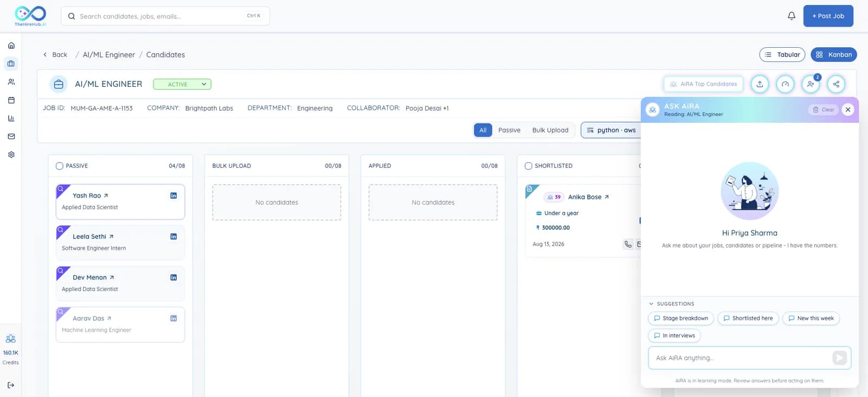This screenshot has width=868, height=397.
Task: Click the speedometer icon in job header
Action: tap(785, 84)
